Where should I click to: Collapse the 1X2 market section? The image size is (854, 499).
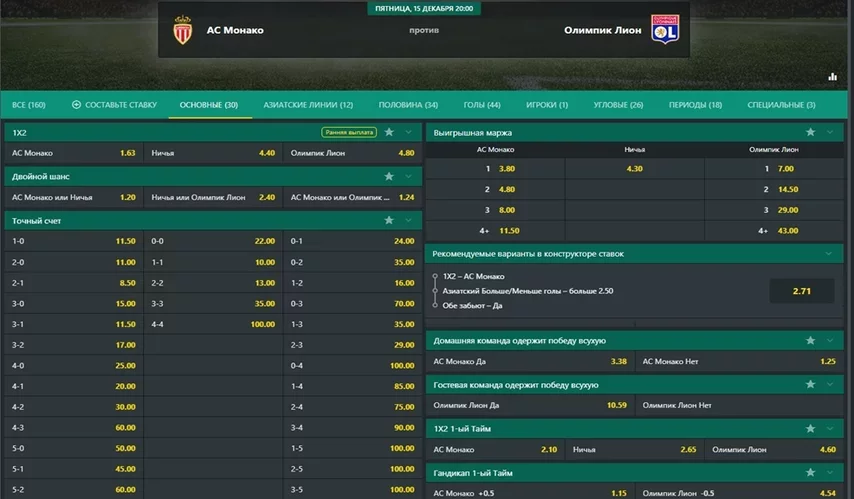coord(408,132)
